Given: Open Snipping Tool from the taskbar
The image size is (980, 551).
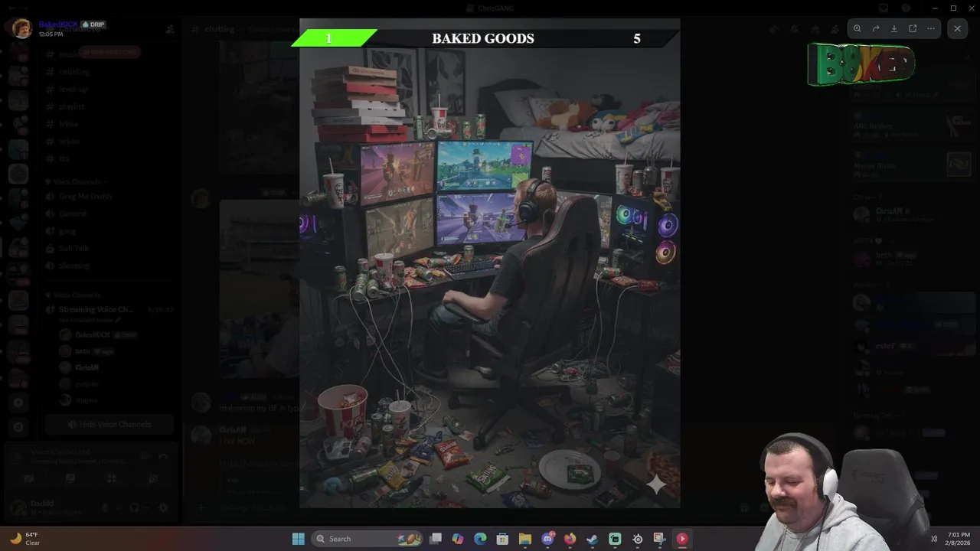Looking at the screenshot, I should 659,539.
